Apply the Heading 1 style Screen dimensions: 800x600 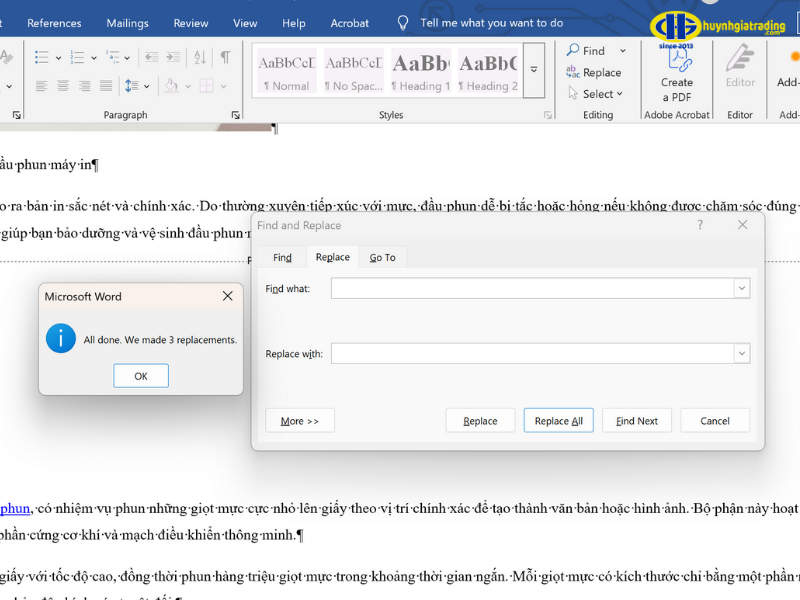point(421,70)
